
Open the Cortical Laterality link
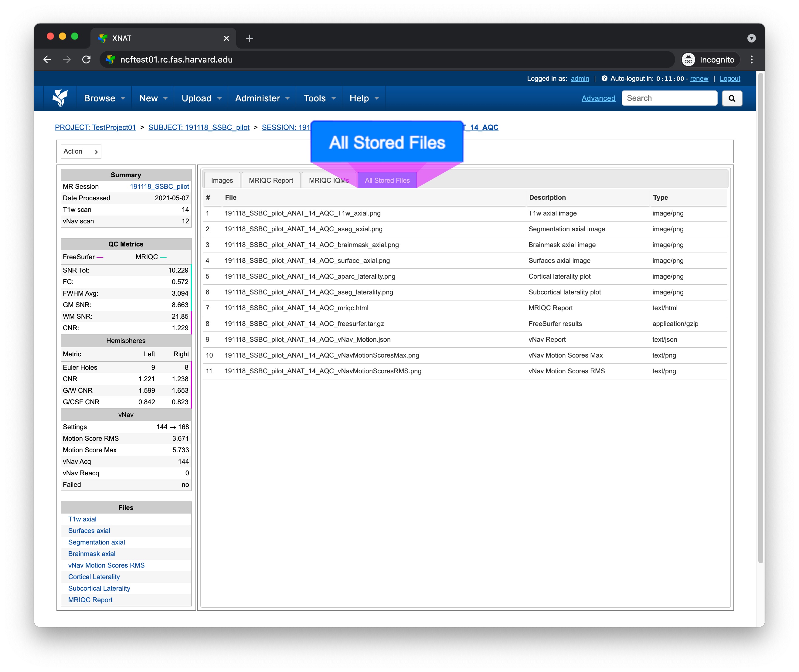tap(94, 577)
